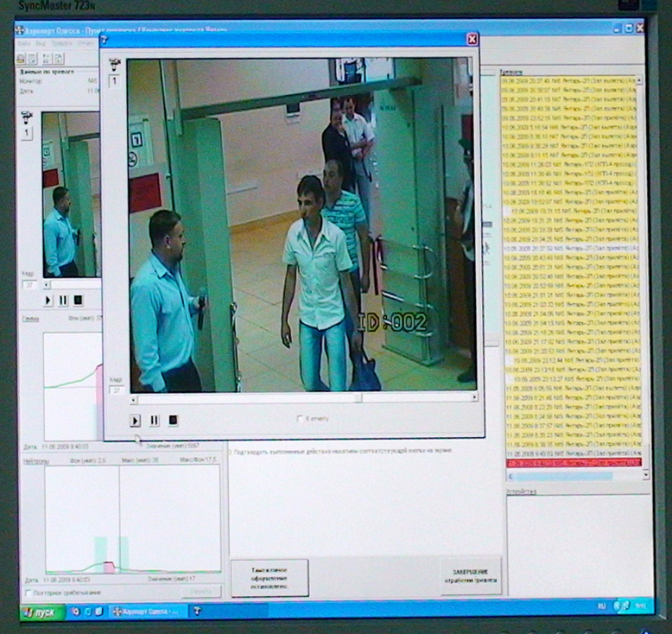Toggle the 'Повторное срабатывание' checkbox
Viewport: 672px width, 634px height.
click(x=28, y=593)
